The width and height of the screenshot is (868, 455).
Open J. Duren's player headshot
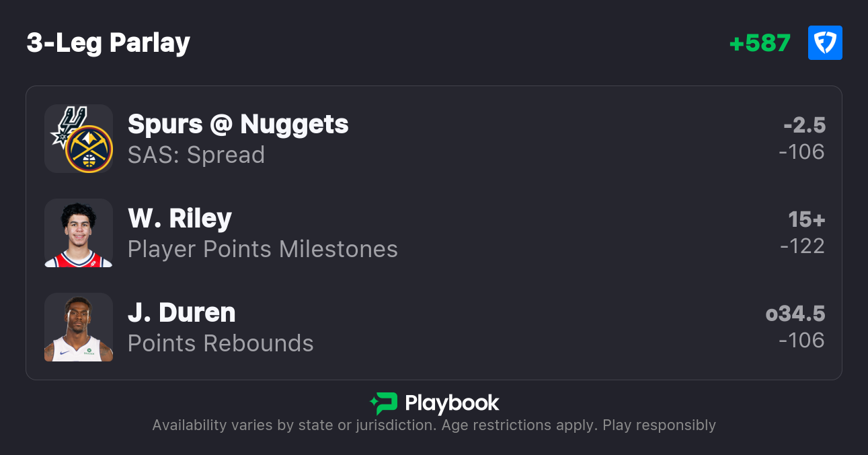pyautogui.click(x=79, y=327)
